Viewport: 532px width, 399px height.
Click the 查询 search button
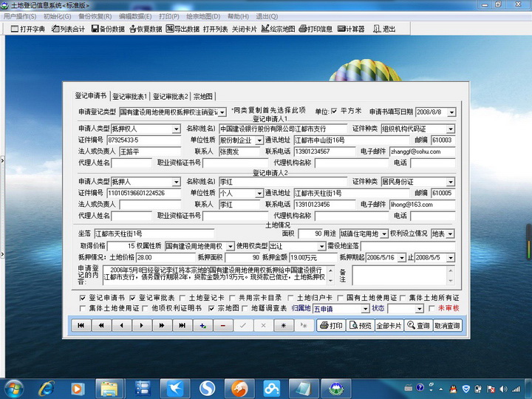[418, 326]
